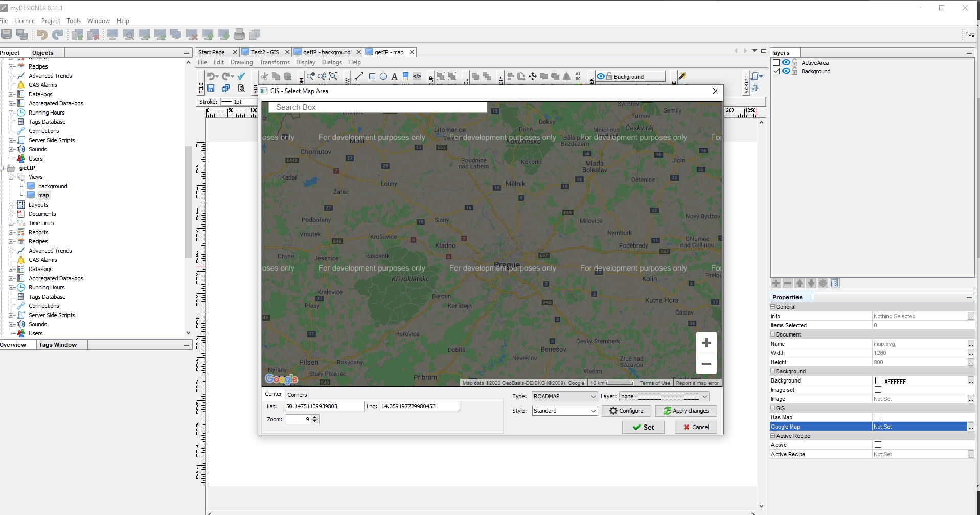Click the move arrows icon in editor toolbar
This screenshot has height=515, width=980.
point(532,76)
